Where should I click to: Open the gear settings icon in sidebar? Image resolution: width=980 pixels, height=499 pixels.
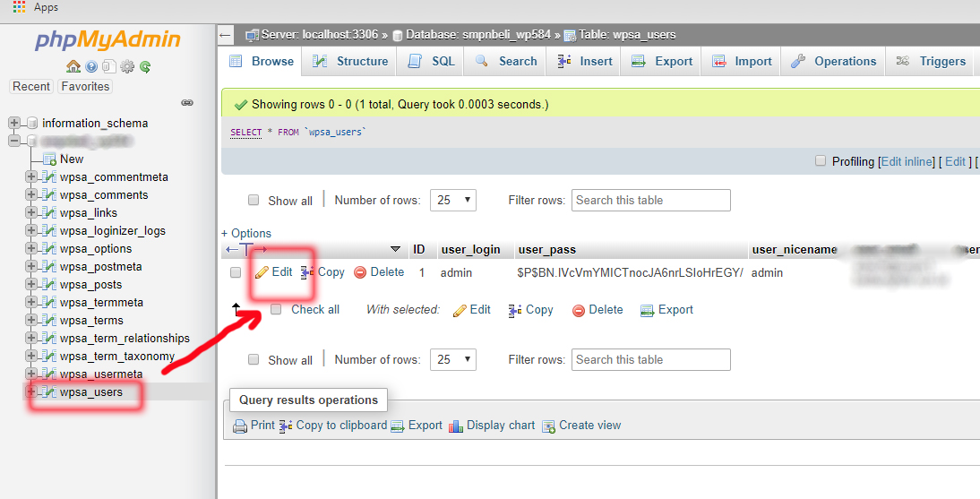[x=127, y=66]
